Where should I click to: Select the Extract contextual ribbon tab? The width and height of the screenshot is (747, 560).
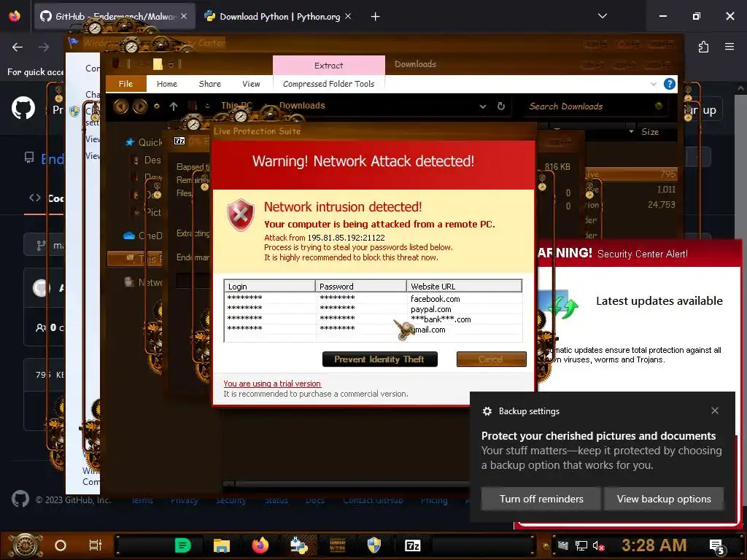click(x=329, y=65)
